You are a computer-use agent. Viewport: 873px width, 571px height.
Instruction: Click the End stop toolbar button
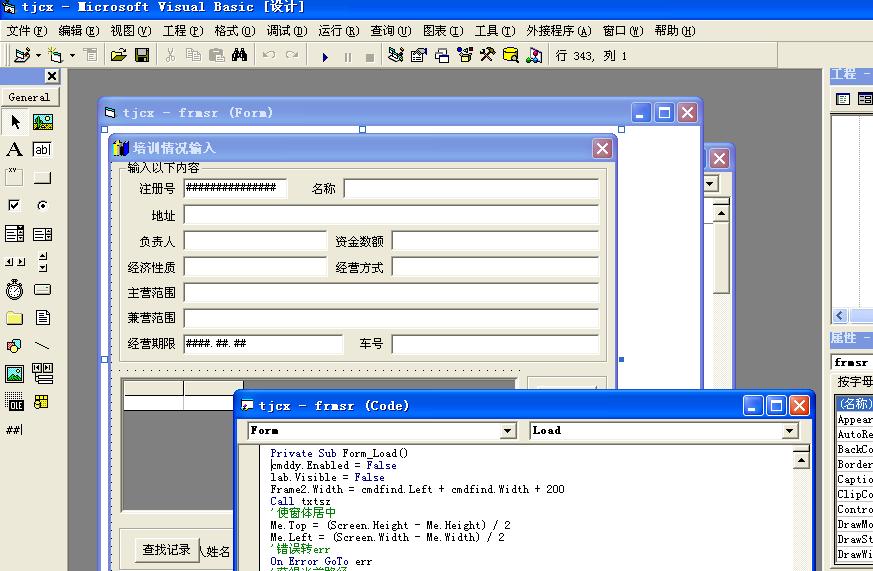[x=370, y=57]
